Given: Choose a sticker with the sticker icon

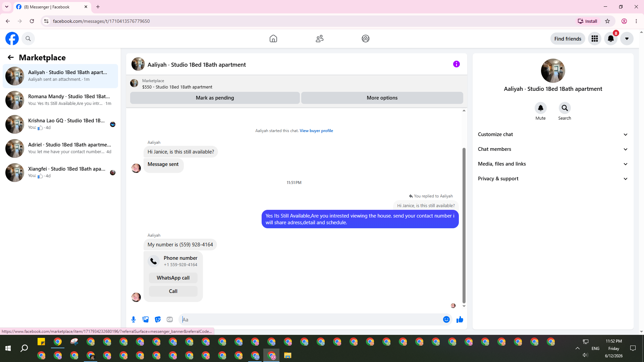Looking at the screenshot, I should [158, 319].
